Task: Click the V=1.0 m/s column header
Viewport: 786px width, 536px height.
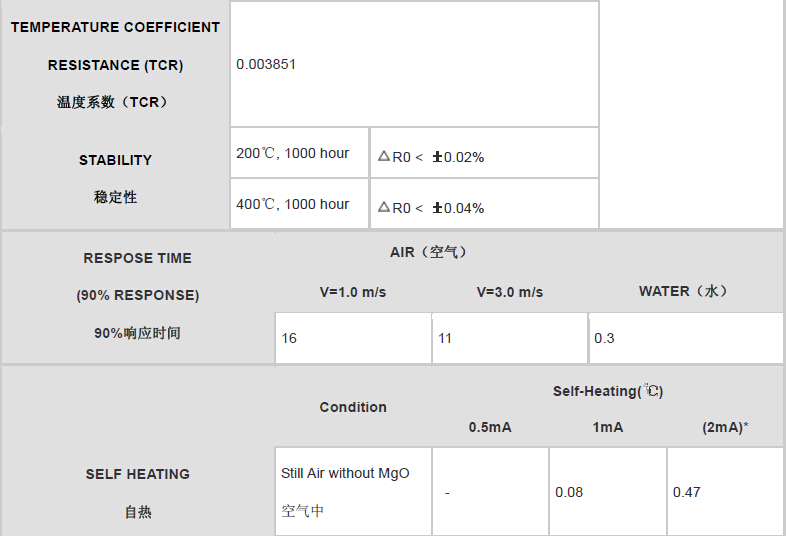Action: 353,292
